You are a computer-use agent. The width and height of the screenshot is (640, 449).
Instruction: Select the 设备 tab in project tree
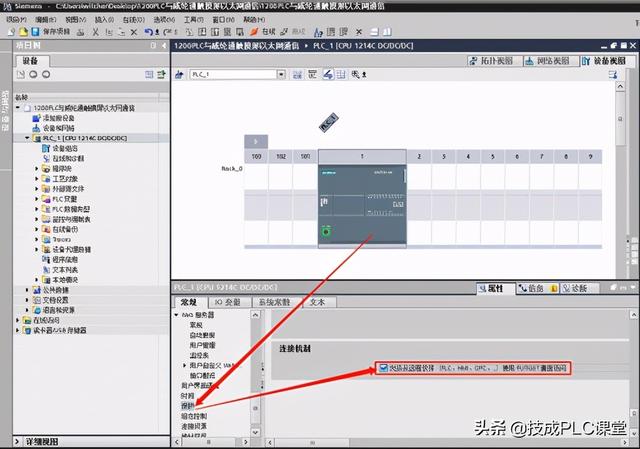click(x=32, y=61)
